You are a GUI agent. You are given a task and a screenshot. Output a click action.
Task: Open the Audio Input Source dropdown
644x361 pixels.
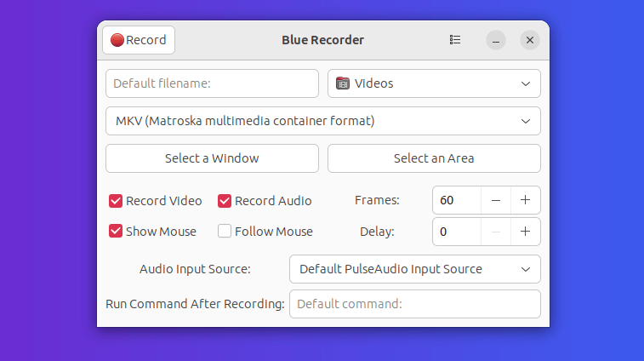point(415,269)
